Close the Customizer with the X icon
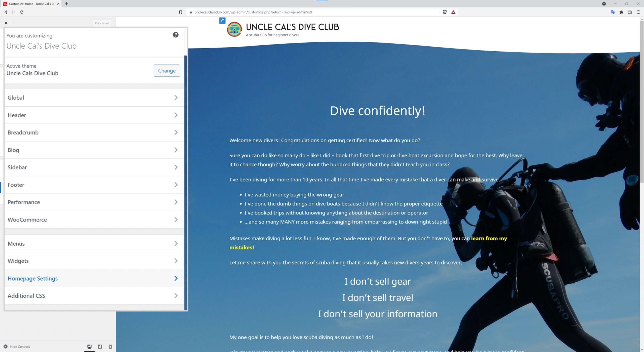This screenshot has height=352, width=644. (6, 23)
